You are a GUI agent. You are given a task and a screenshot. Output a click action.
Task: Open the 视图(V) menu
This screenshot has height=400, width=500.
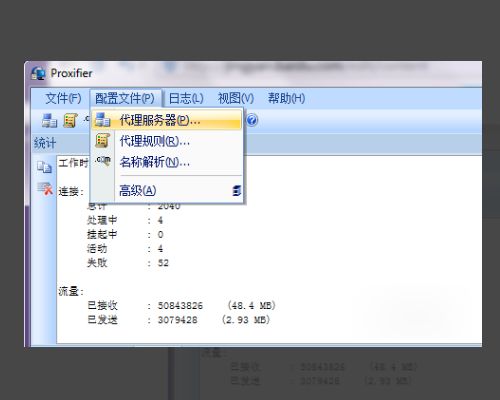pos(236,98)
